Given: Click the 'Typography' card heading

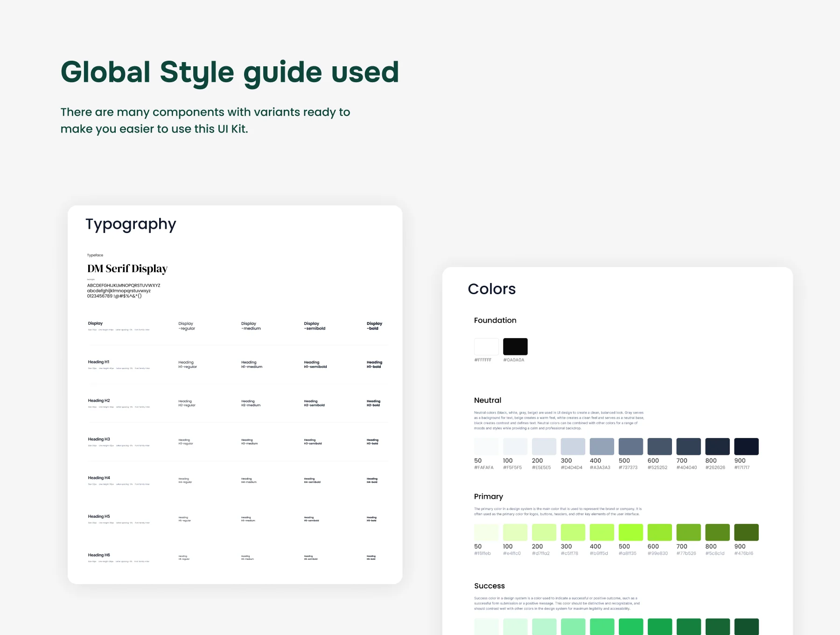Looking at the screenshot, I should click(131, 225).
